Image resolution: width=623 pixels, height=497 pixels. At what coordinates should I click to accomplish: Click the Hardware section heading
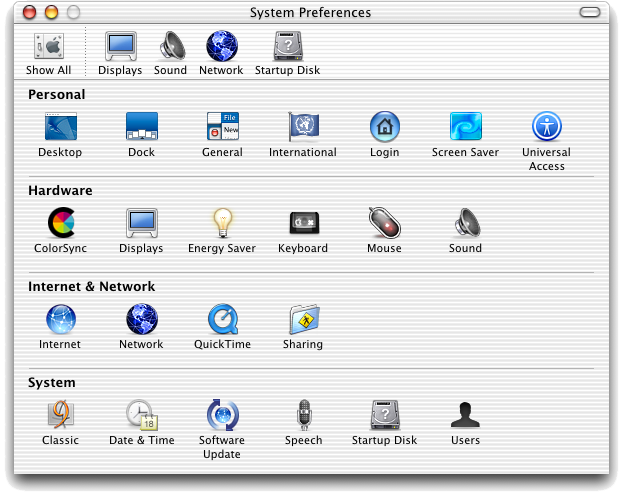(60, 191)
